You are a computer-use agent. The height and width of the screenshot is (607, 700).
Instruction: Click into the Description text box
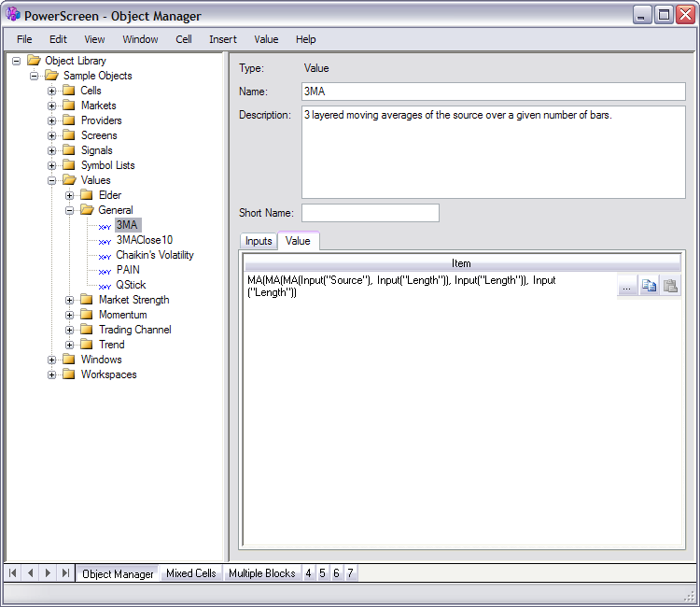493,152
